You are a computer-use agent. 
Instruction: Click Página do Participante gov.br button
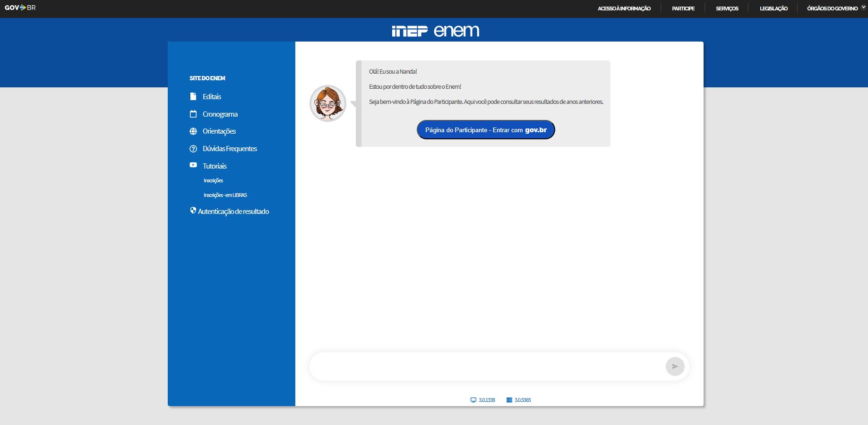tap(486, 130)
